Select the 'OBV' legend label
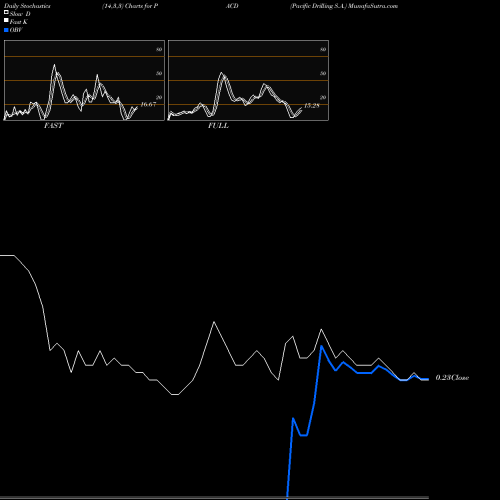500x500 pixels. click(x=16, y=30)
